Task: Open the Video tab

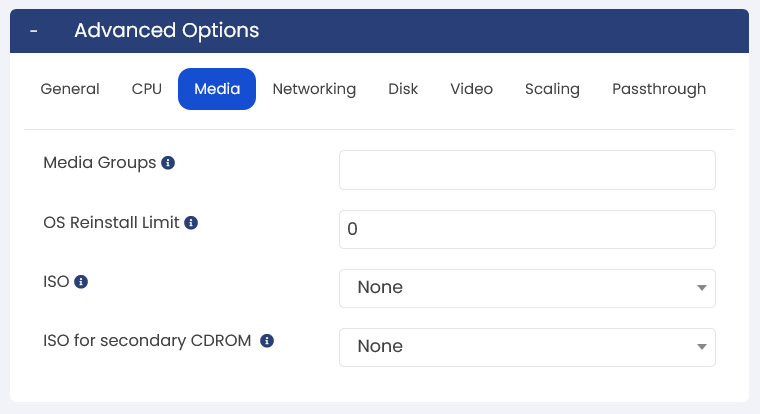Action: [471, 89]
